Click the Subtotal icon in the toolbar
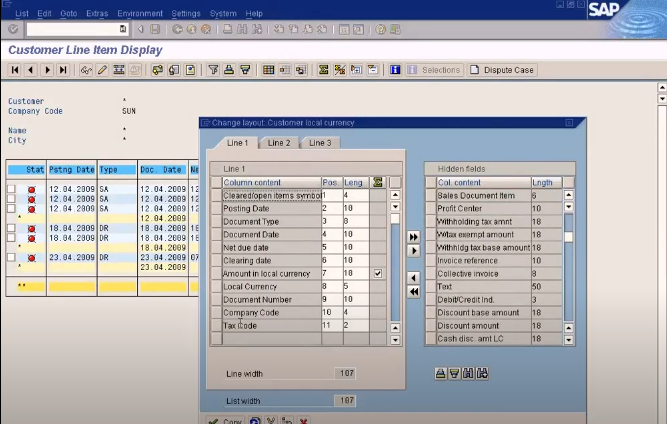Screen dimensions: 667x424 (x=339, y=70)
